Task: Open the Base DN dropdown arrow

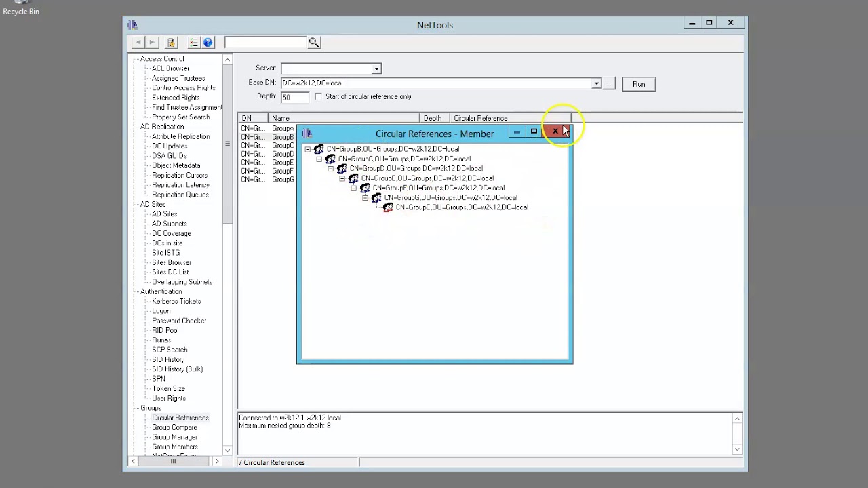Action: pyautogui.click(x=596, y=83)
